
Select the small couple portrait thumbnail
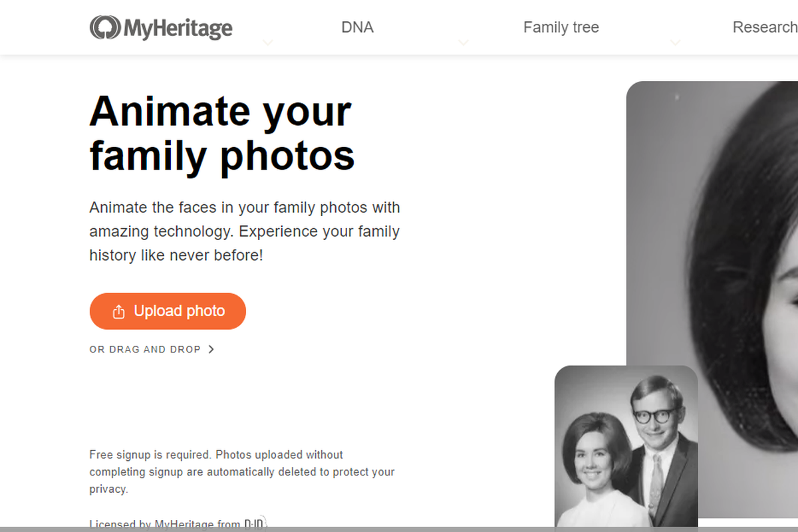pyautogui.click(x=626, y=446)
